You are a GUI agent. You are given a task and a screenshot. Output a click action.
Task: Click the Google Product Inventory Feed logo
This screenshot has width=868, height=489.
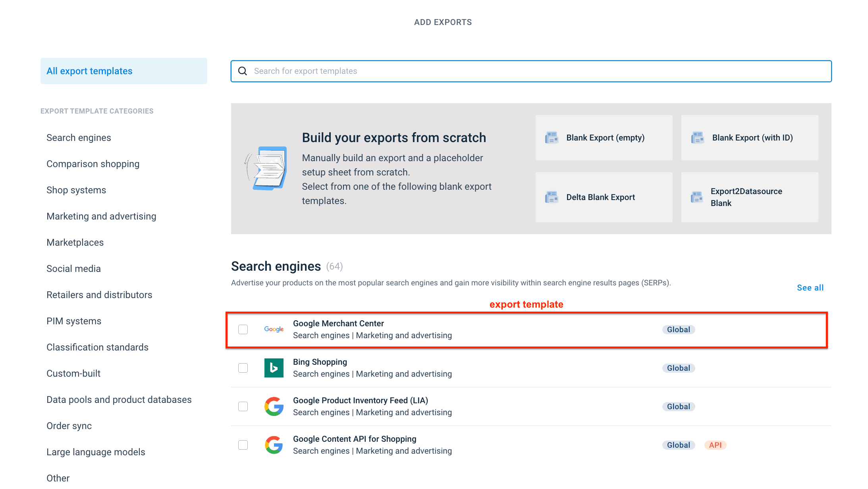274,406
